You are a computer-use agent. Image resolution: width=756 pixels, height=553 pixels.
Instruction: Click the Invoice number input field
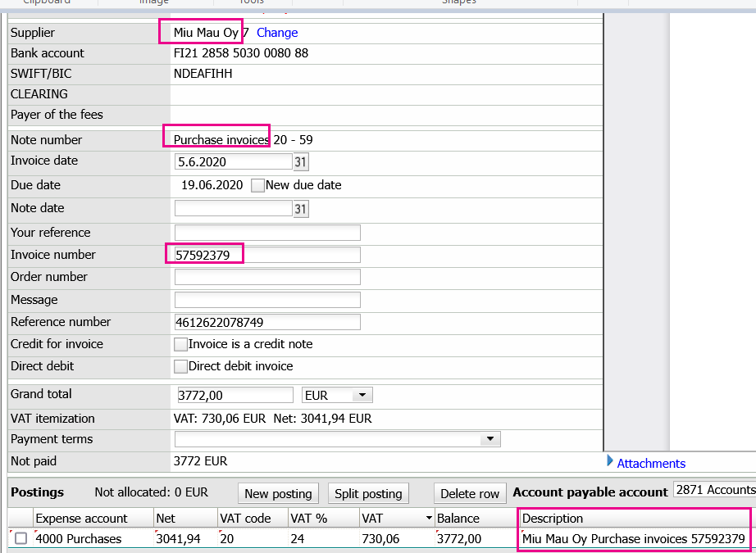(267, 256)
